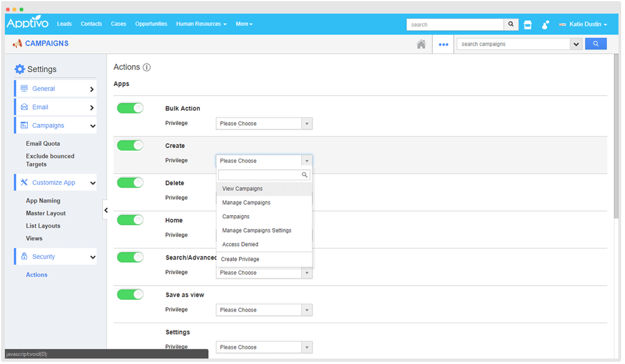The width and height of the screenshot is (625, 364).
Task: Switch off the Save as view toggle
Action: click(x=130, y=294)
